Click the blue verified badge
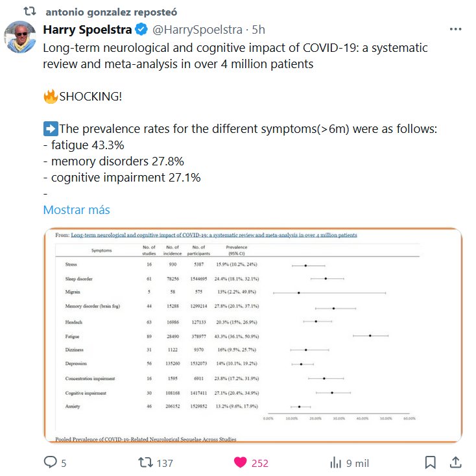The height and width of the screenshot is (476, 476). coord(142,30)
